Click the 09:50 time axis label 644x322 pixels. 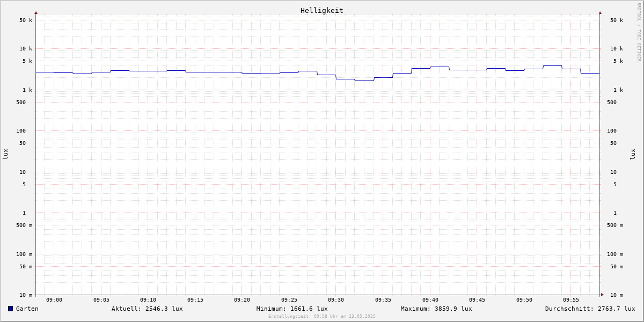pyautogui.click(x=524, y=300)
